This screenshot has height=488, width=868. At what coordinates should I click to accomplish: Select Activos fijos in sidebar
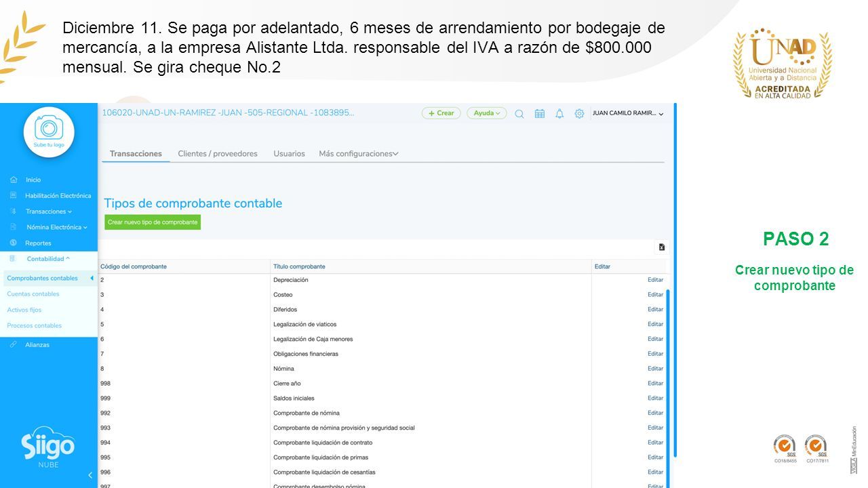pos(24,310)
